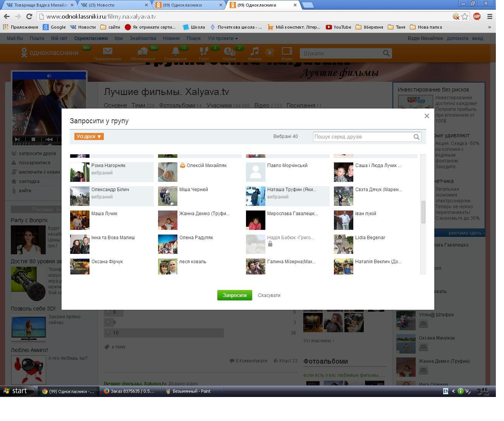Select friend Lidia Begenar for invitation
The height and width of the screenshot is (421, 504).
[376, 244]
